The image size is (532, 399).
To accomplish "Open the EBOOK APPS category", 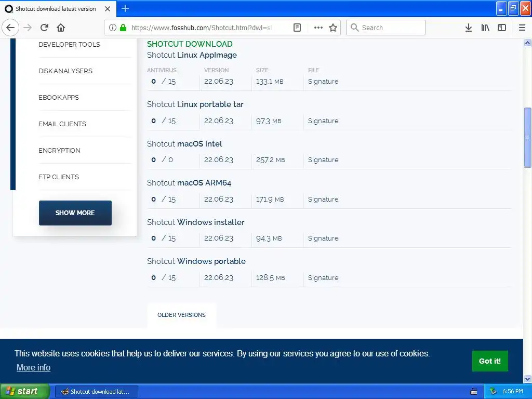I will 59,97.
